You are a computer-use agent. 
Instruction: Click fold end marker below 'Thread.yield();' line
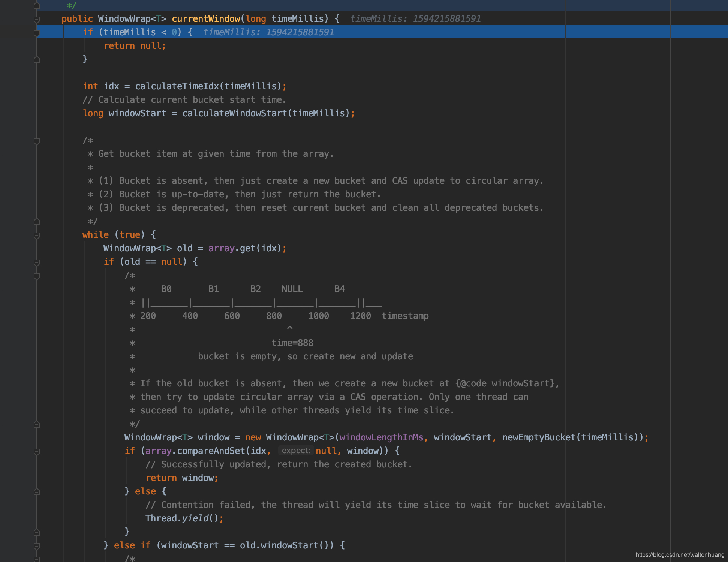(x=37, y=532)
